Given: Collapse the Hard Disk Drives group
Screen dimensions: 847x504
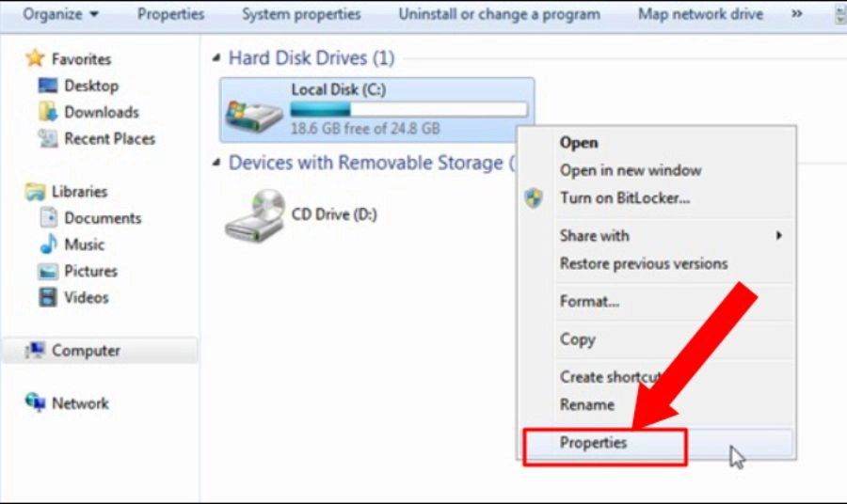Looking at the screenshot, I should [x=216, y=57].
